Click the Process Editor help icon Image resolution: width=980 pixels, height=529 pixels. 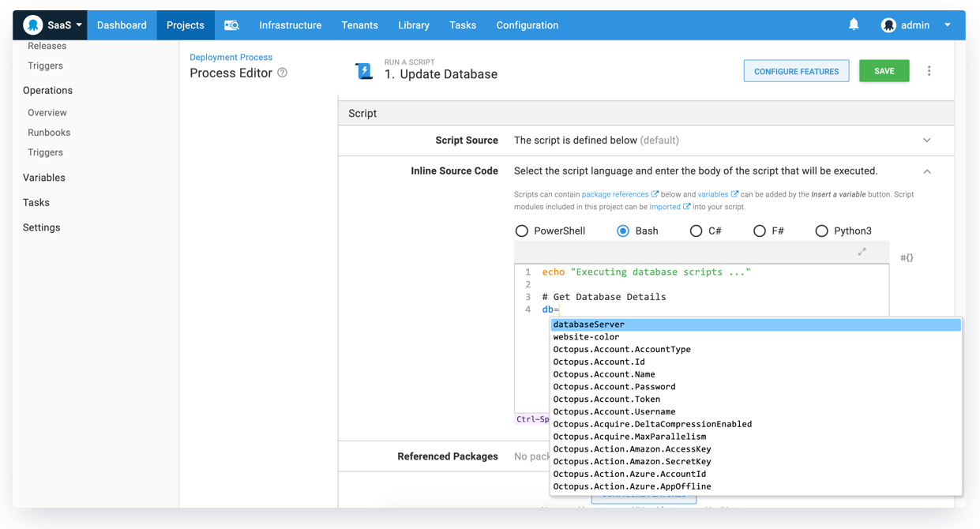click(x=282, y=73)
